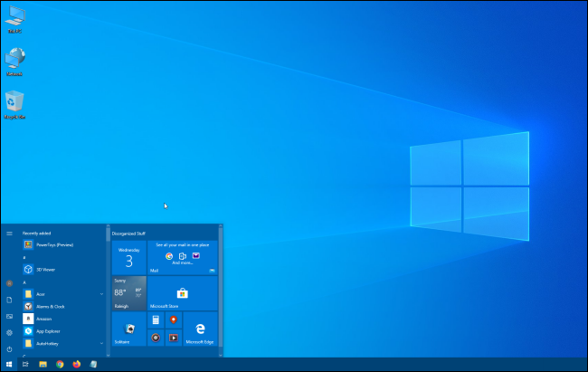
Task: Open PowerToys (Preview) from Recently added
Action: point(50,244)
